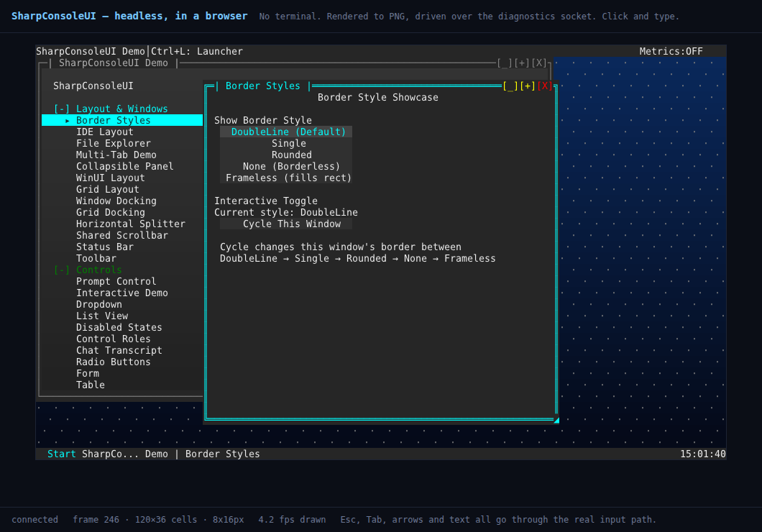Select Disabled States entry
The image size is (762, 532).
(119, 327)
